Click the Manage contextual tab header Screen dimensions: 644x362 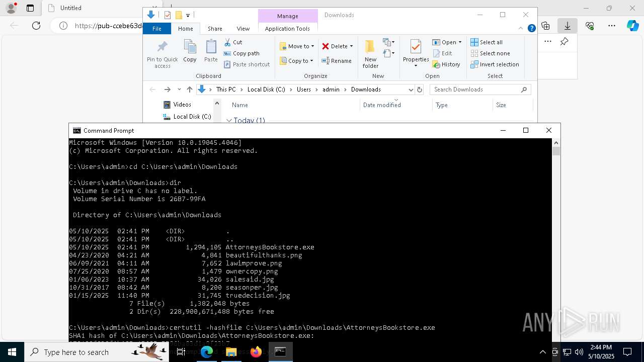[x=288, y=16]
